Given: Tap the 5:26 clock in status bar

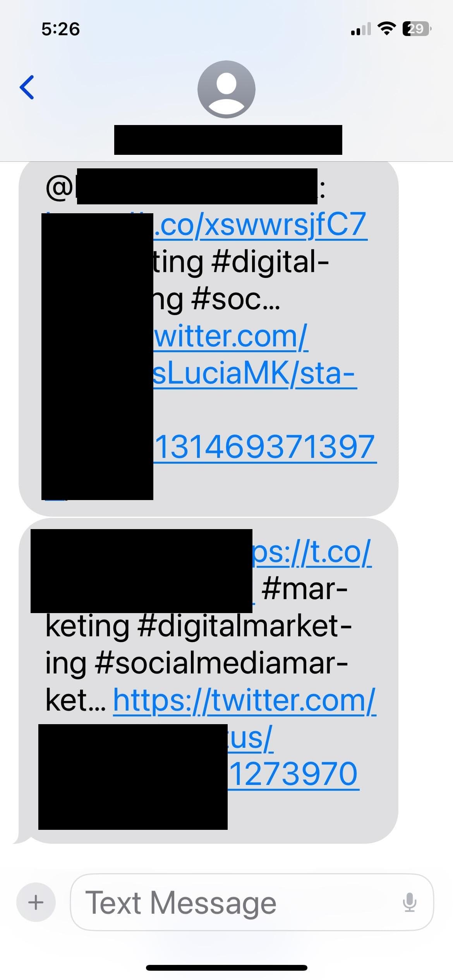Looking at the screenshot, I should [61, 29].
